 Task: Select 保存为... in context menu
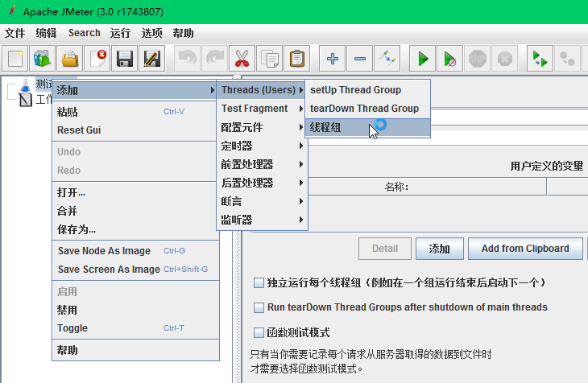(x=135, y=229)
